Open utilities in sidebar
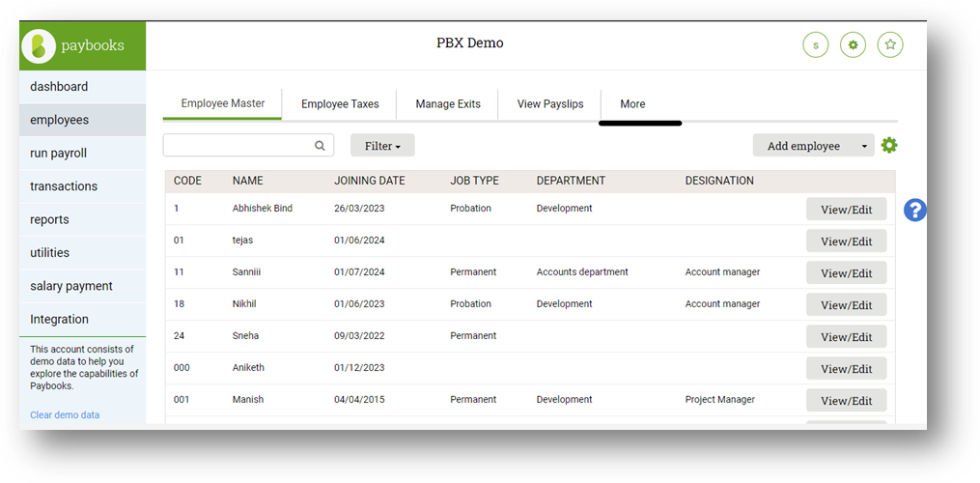This screenshot has width=980, height=483. tap(82, 253)
